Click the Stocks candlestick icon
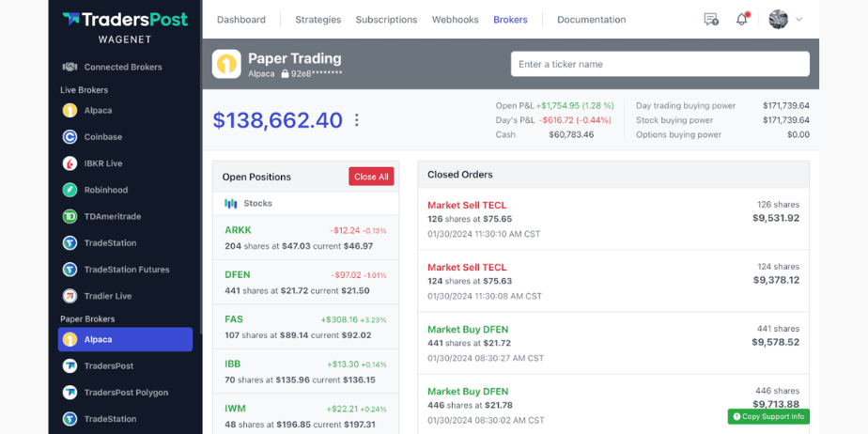 (231, 203)
